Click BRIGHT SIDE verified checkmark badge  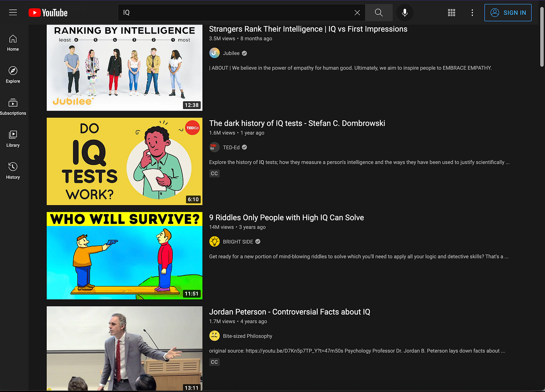tap(258, 242)
